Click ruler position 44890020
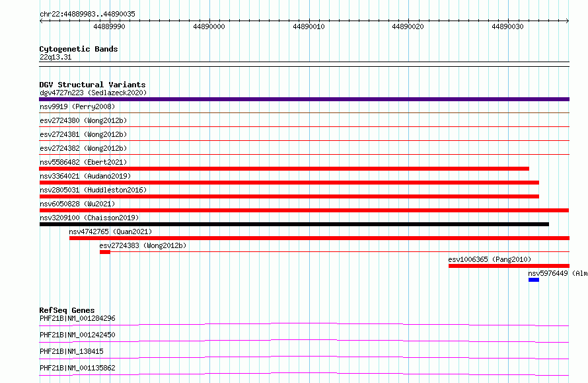The image size is (588, 383). pyautogui.click(x=408, y=26)
